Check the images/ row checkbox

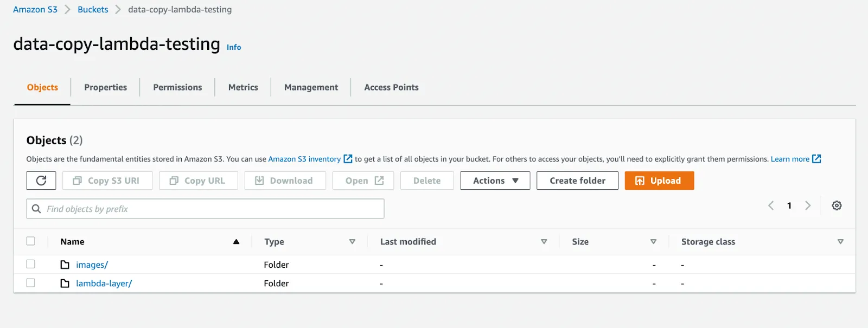tap(31, 264)
